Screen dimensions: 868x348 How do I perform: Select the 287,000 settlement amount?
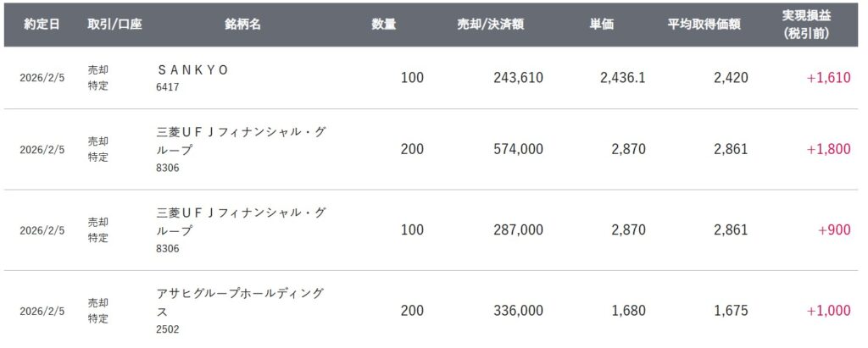pyautogui.click(x=518, y=230)
